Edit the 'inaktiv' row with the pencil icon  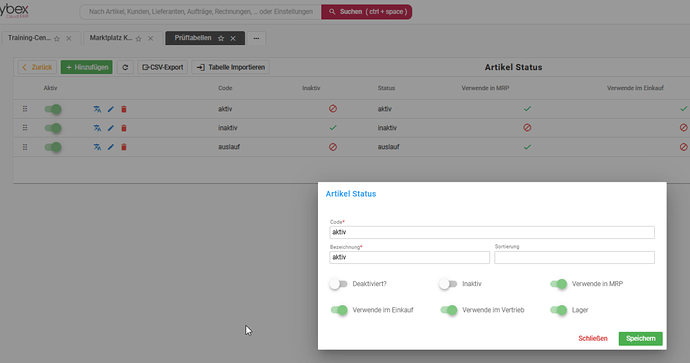tap(110, 128)
